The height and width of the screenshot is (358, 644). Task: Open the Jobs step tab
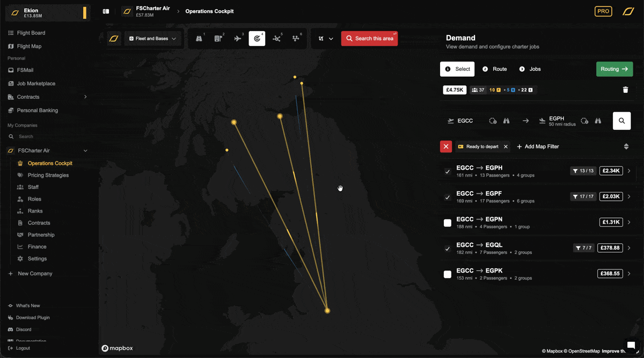530,69
